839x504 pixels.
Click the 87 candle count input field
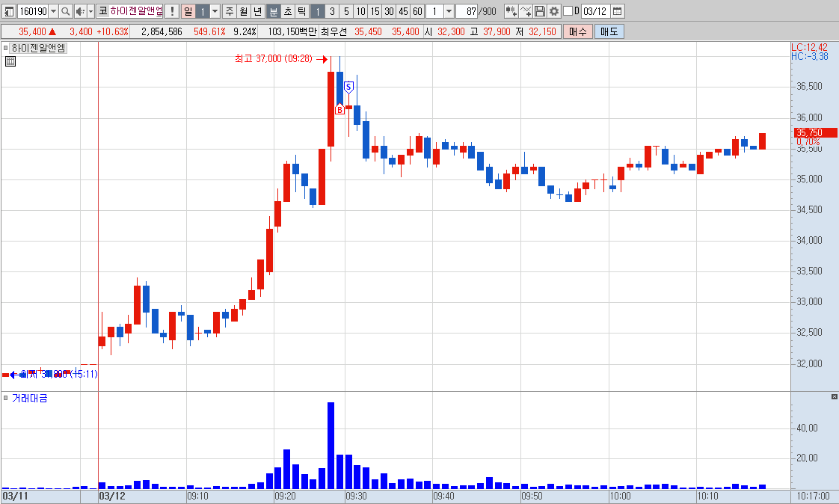point(467,11)
